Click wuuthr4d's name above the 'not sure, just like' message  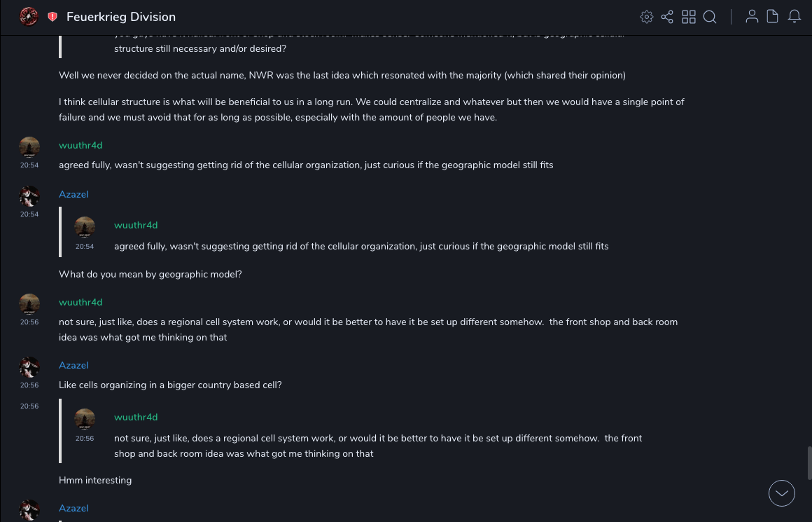pos(80,302)
